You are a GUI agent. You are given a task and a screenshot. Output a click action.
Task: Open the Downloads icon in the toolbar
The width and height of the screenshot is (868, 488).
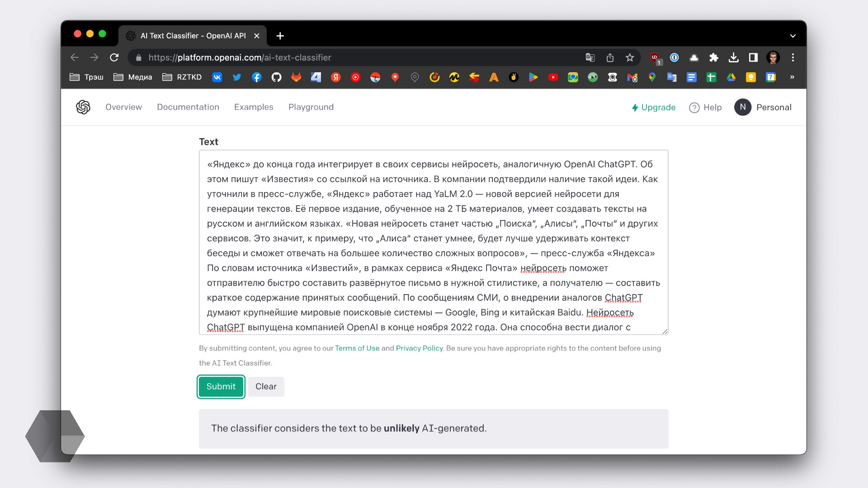[733, 58]
